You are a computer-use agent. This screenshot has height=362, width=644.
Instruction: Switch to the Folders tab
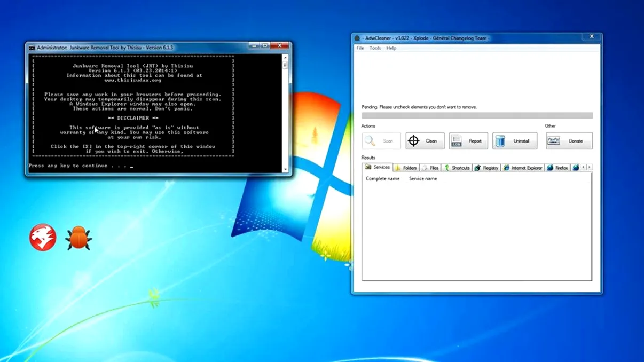coord(406,167)
